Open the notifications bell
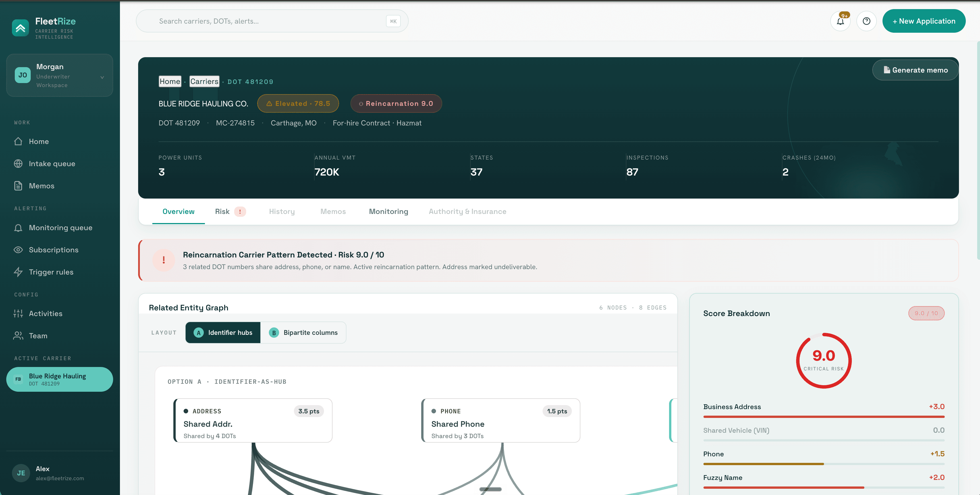 tap(840, 21)
